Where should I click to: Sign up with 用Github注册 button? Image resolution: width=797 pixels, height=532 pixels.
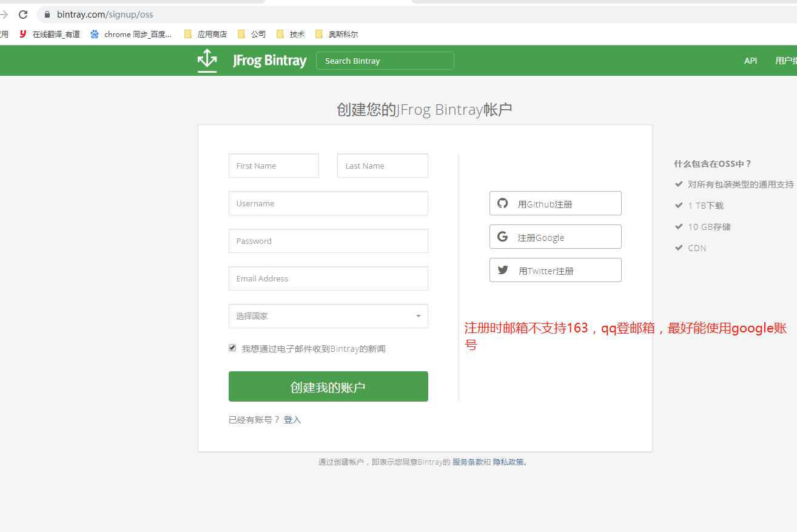click(556, 203)
